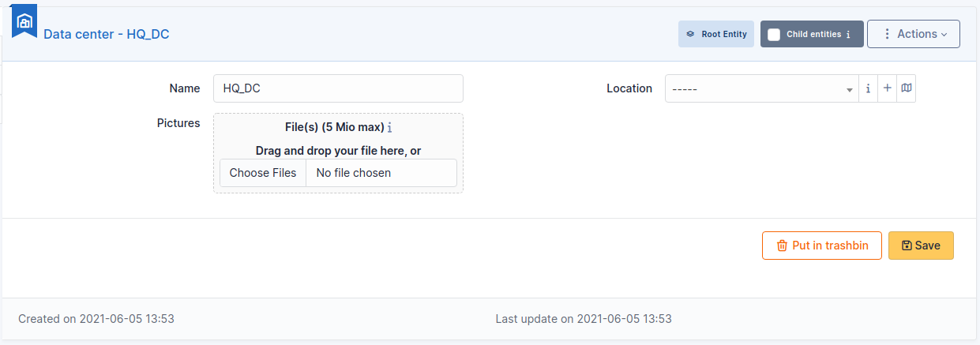Click the trash can icon
This screenshot has height=345, width=980.
tap(782, 246)
